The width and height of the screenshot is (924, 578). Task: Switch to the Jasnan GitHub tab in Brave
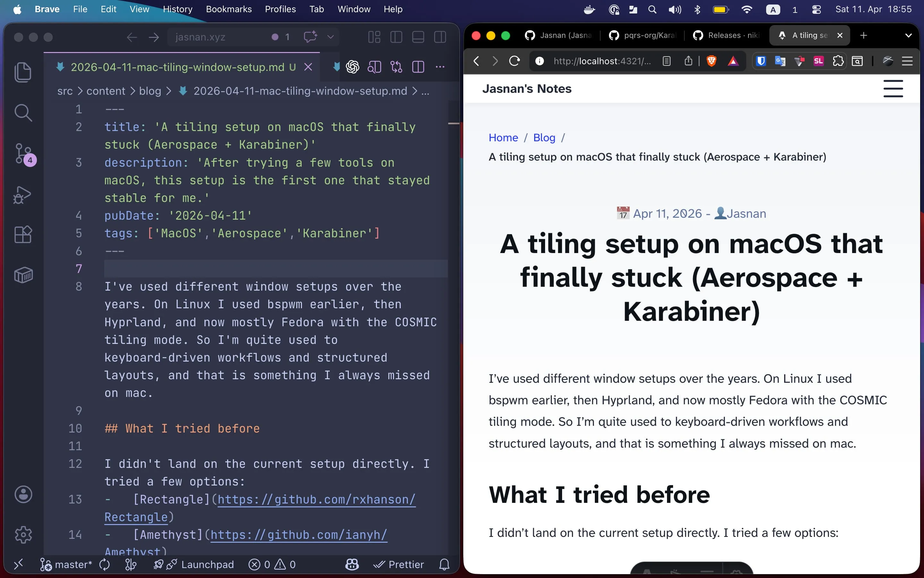tap(558, 35)
